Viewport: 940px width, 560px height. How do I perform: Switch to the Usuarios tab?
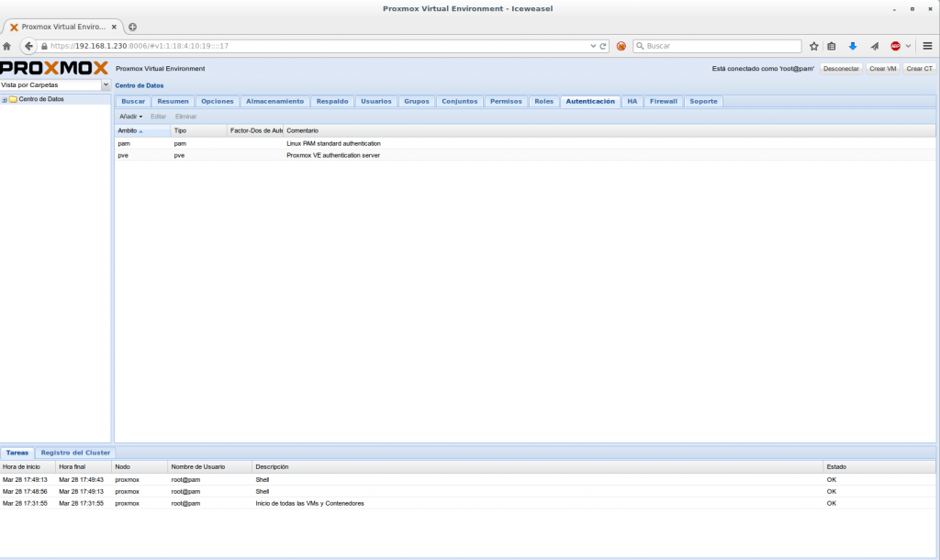click(375, 101)
